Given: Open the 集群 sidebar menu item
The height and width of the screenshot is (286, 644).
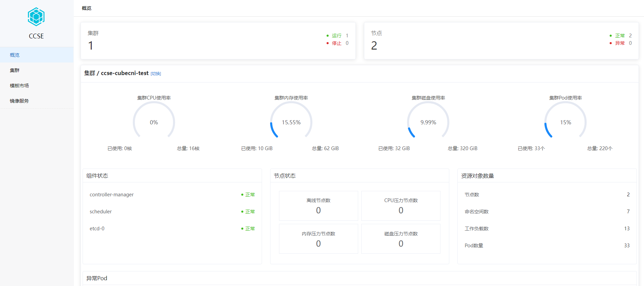Looking at the screenshot, I should [x=37, y=70].
